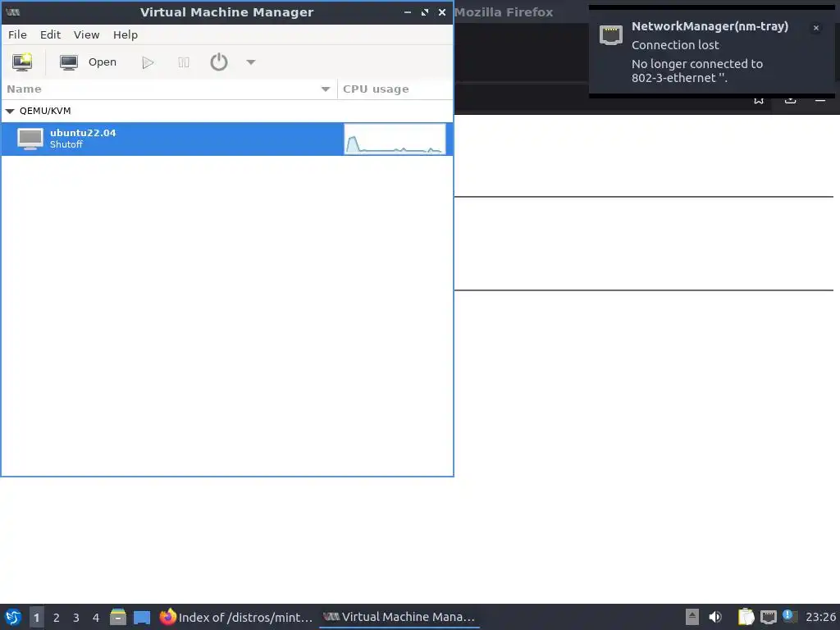The height and width of the screenshot is (630, 840).
Task: Click the show desktop icon in taskbar
Action: [x=142, y=617]
